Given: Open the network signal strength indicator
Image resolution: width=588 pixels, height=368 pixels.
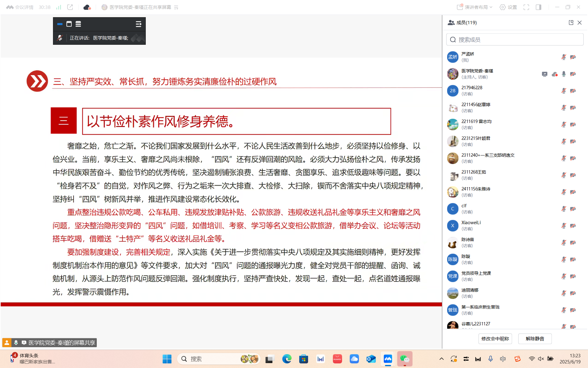Looking at the screenshot, I should click(59, 7).
